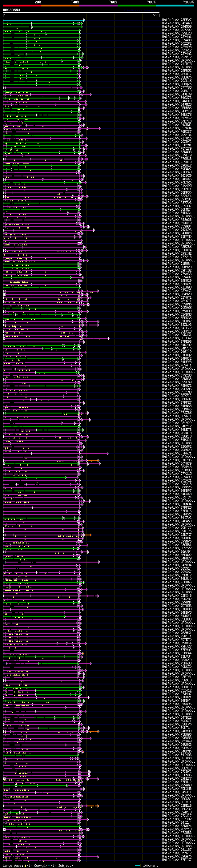
Task: Click the orange ~40% identity legend bar
Action: click(60, 6)
